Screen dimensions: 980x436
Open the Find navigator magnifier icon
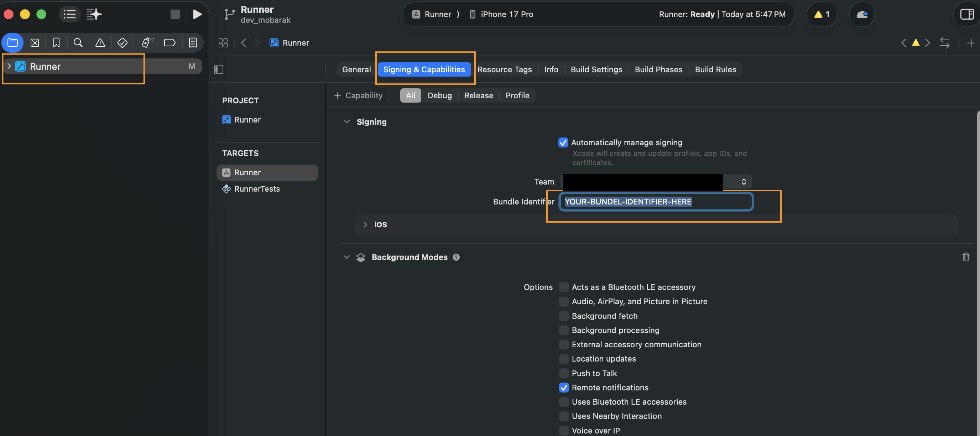(78, 43)
